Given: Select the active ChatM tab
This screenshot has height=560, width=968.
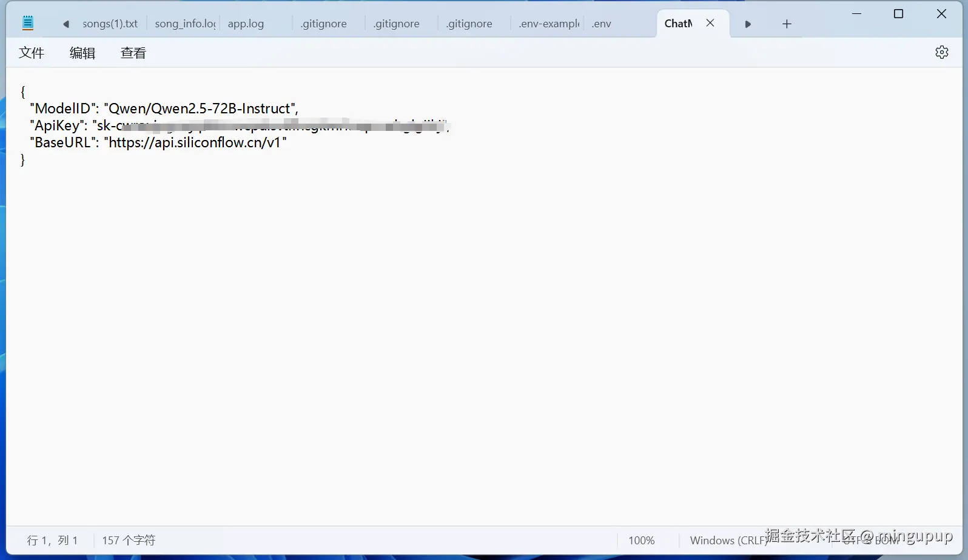Looking at the screenshot, I should tap(679, 24).
